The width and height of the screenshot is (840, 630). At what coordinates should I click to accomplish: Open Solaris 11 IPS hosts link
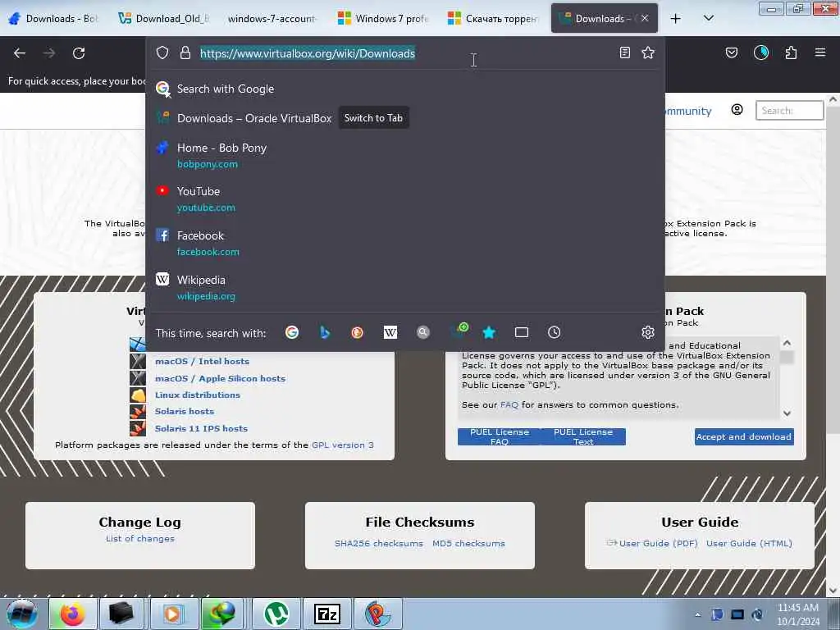(201, 428)
